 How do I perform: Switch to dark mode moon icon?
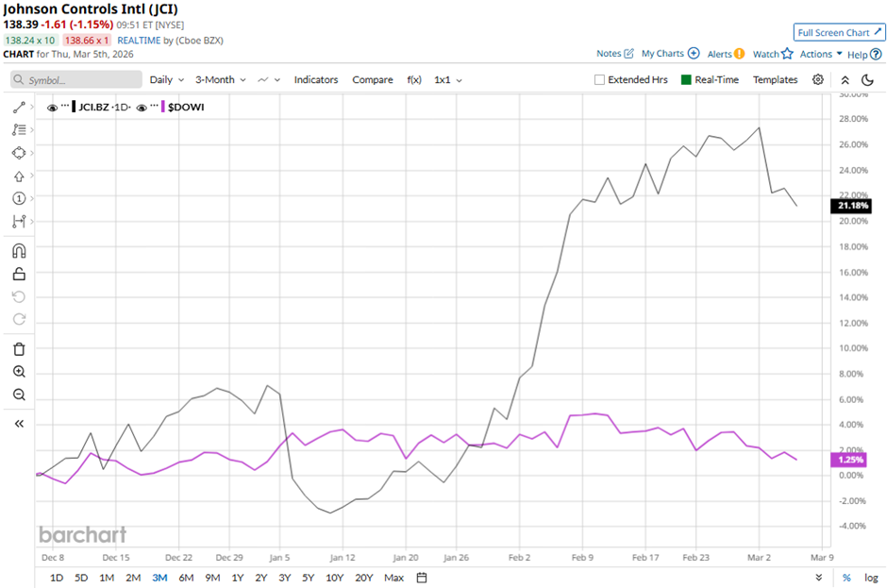click(867, 80)
